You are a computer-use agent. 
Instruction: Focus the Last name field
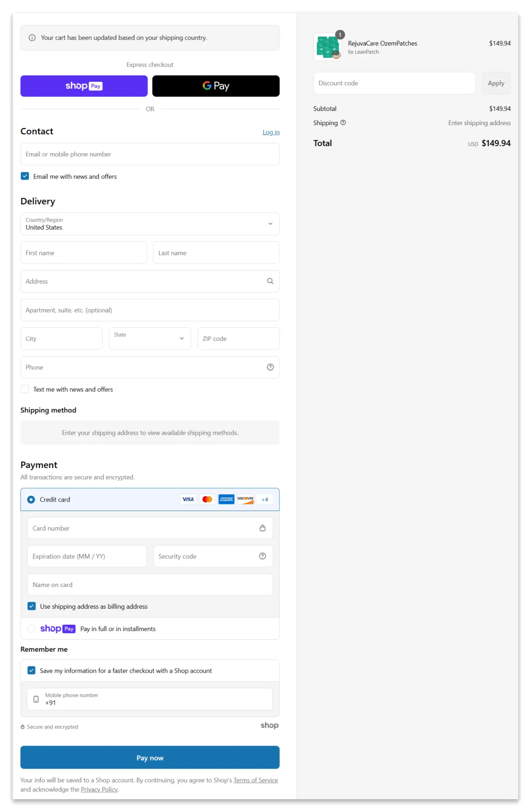point(216,252)
